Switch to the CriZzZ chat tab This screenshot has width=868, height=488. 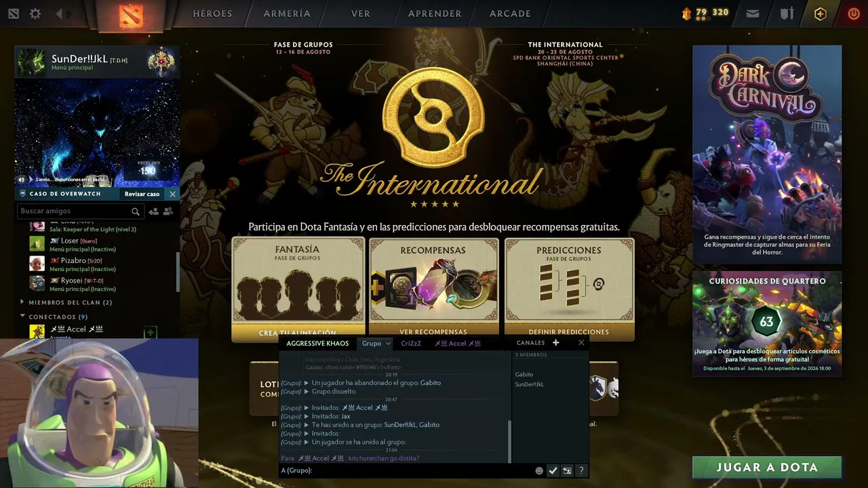pos(411,344)
